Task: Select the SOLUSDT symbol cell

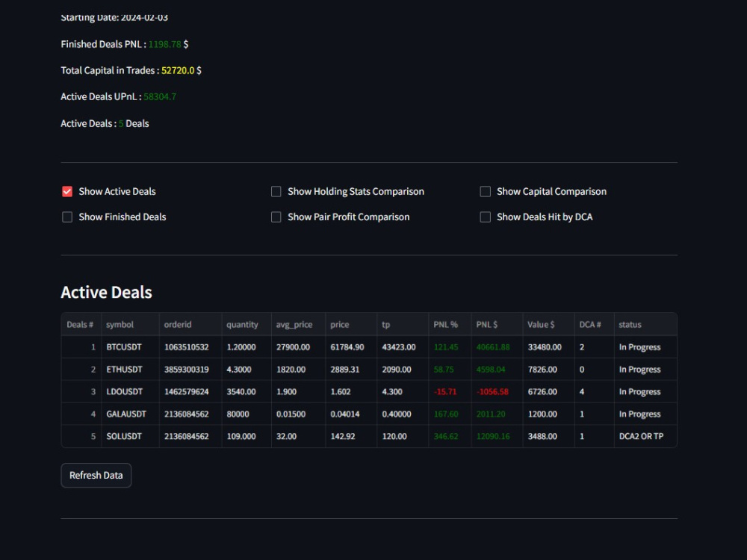Action: pyautogui.click(x=130, y=436)
